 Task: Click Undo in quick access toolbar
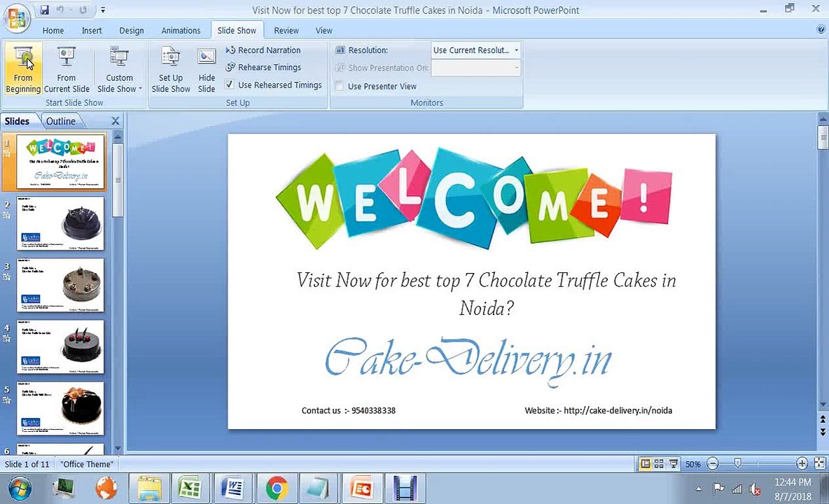[x=60, y=10]
